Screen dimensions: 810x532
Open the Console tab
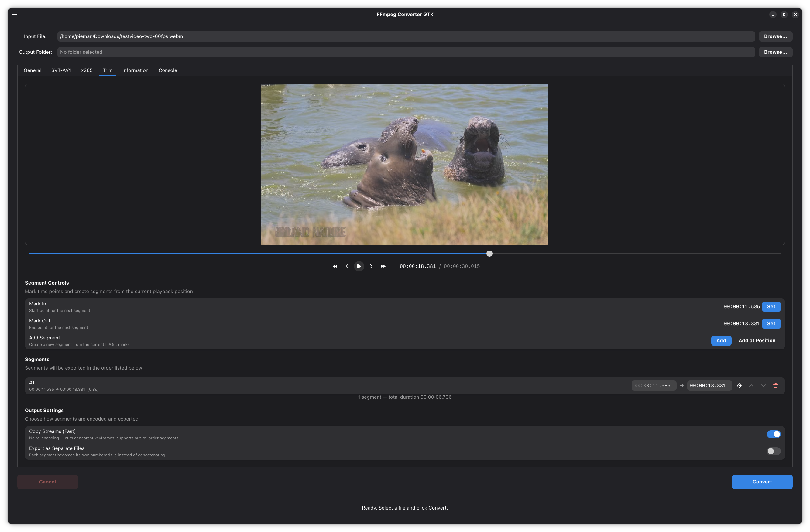point(167,70)
